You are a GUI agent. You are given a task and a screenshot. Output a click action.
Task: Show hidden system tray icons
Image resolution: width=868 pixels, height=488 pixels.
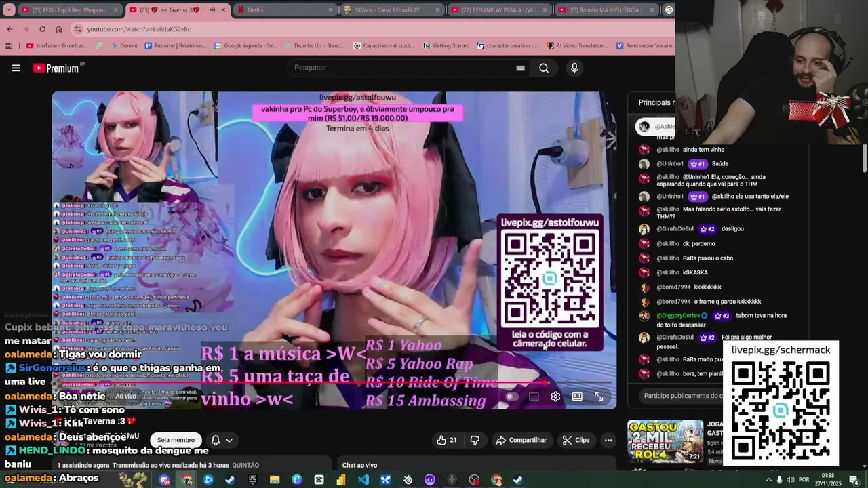pos(768,480)
